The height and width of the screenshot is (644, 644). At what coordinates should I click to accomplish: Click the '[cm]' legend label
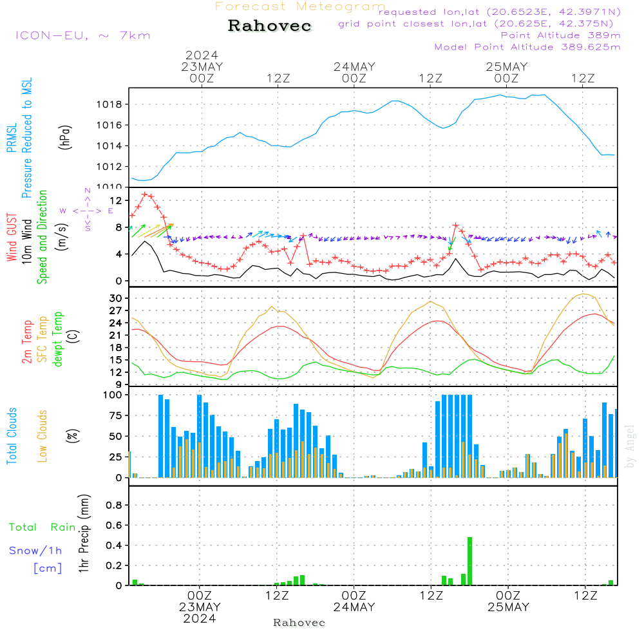[x=48, y=568]
